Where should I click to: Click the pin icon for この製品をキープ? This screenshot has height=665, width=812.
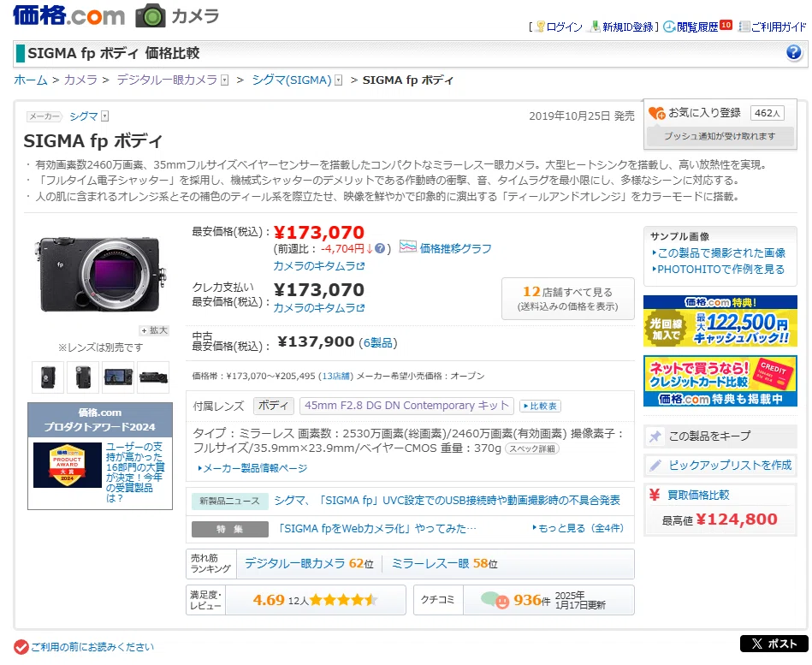click(655, 436)
